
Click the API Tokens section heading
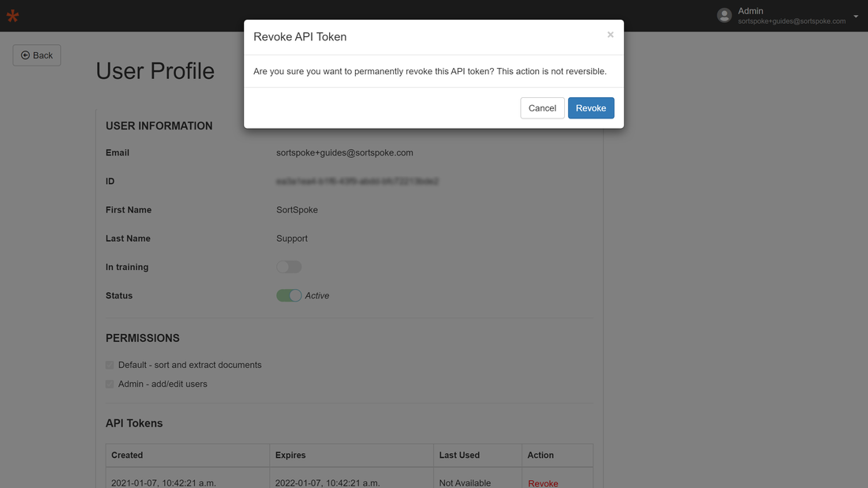[x=134, y=423]
